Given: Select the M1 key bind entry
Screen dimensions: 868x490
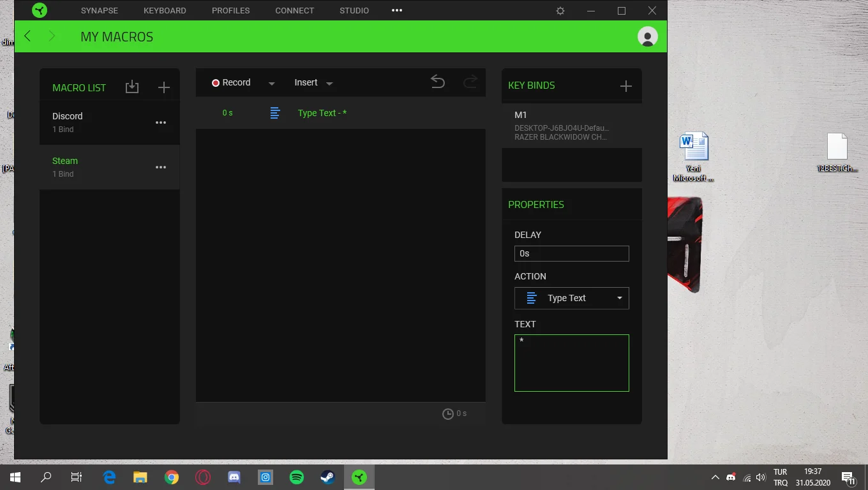Looking at the screenshot, I should [572, 126].
